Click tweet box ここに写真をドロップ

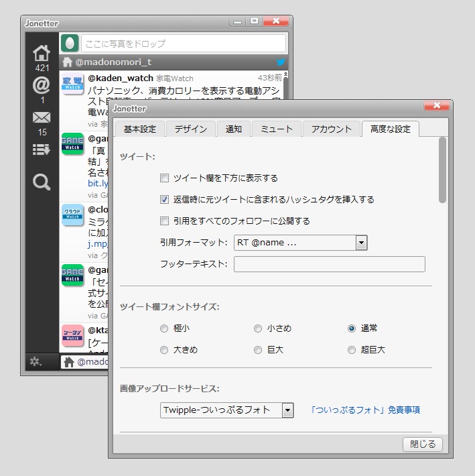coord(184,44)
